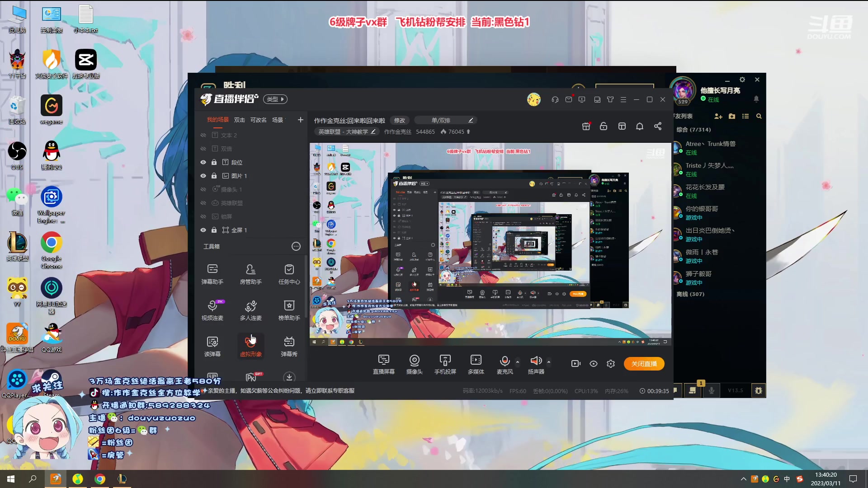The width and height of the screenshot is (868, 488).
Task: Hide the 图片 1 layer
Action: coord(203,176)
